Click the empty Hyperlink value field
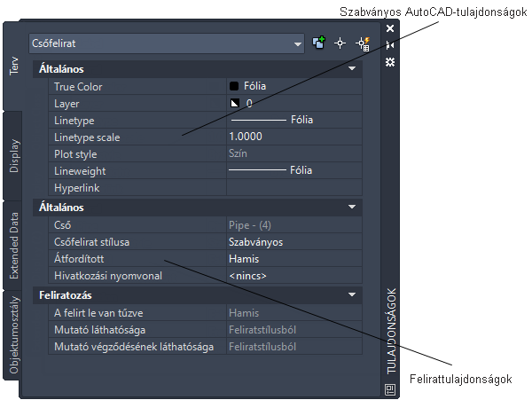Viewport: 532px width, 400px height. click(294, 187)
